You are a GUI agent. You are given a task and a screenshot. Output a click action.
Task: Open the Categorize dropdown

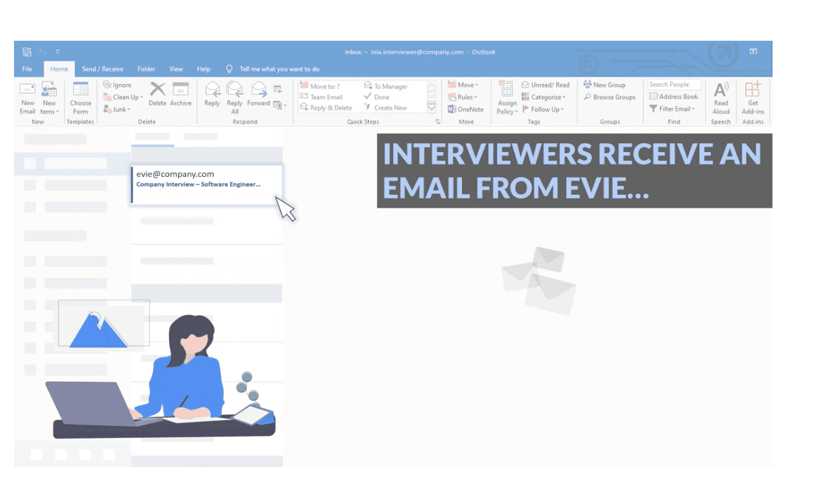(543, 97)
